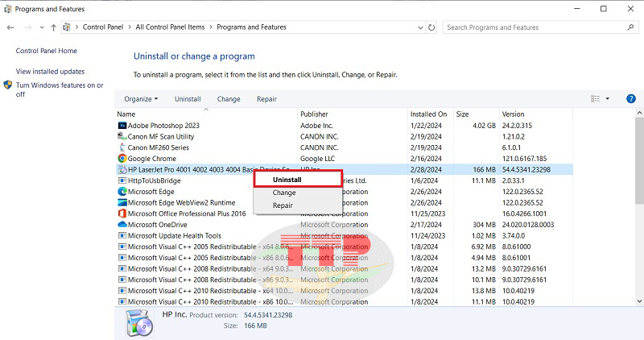Click the Microsoft Edge icon
Screen dimensions: 644x340
[x=122, y=192]
